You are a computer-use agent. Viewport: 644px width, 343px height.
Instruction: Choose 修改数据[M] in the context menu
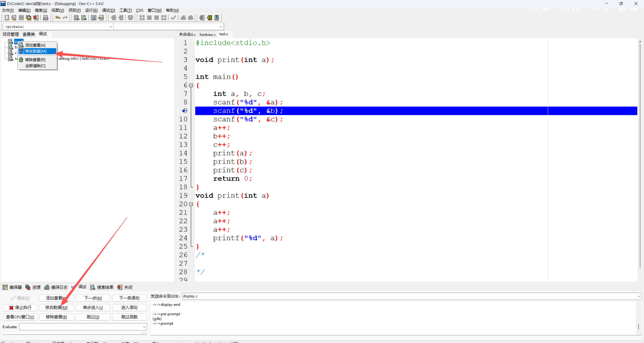(37, 51)
